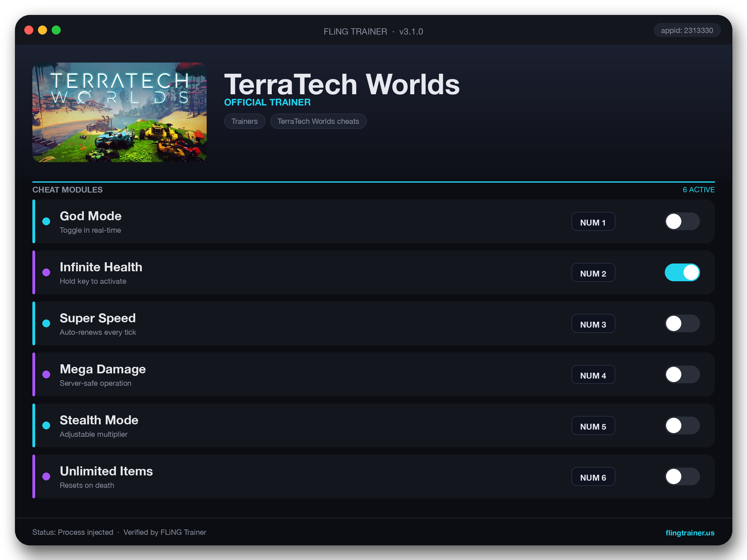Click "Auto-renews every tick" description
The width and height of the screenshot is (747, 560).
point(98,332)
